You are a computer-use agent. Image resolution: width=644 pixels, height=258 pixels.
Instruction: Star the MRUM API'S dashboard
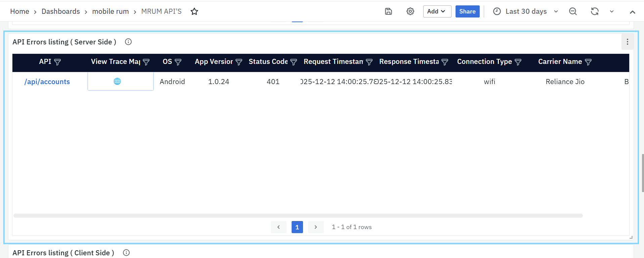tap(194, 11)
